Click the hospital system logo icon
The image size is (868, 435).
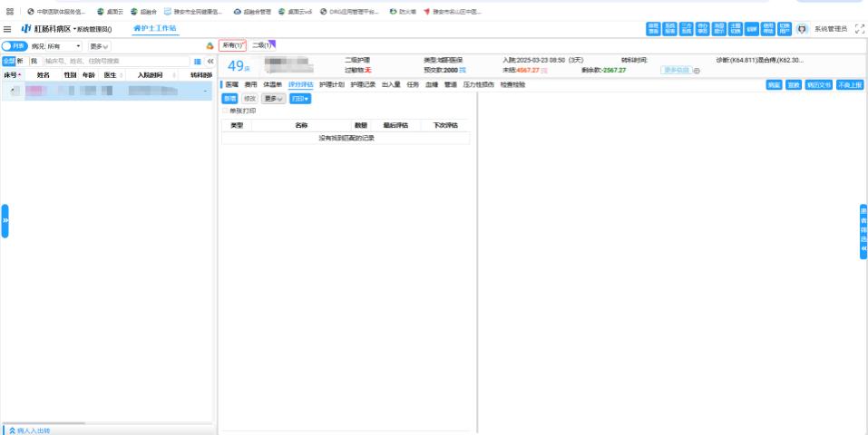(x=26, y=29)
